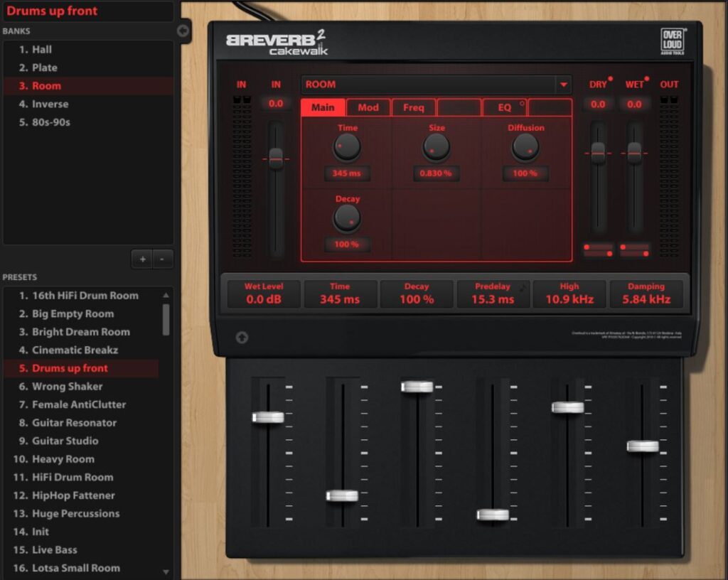Load preset '9. Guitar Studio'

[x=81, y=441]
